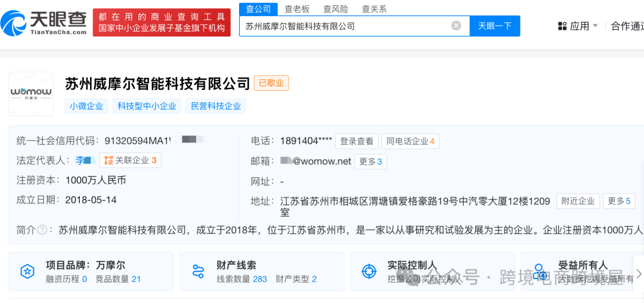The height and width of the screenshot is (303, 644).
Task: Select the 民营科技企业 tag
Action: (216, 106)
